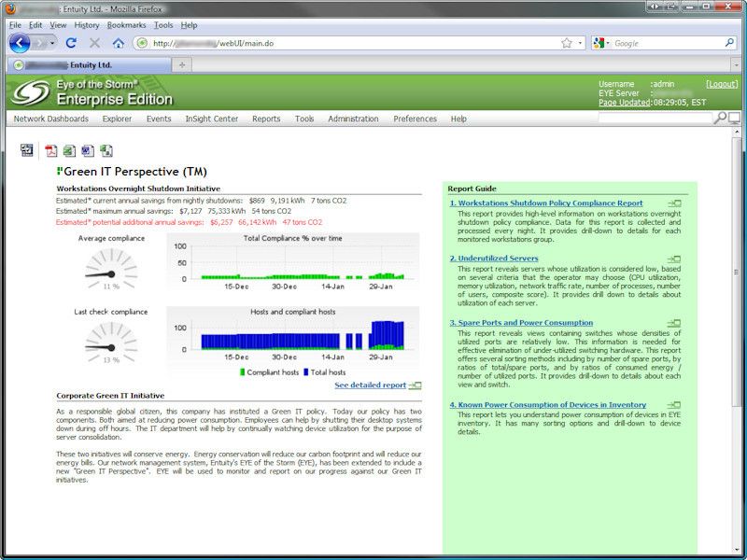Screen dimensions: 747x560
Task: Go to Firefox home page icon
Action: [x=119, y=43]
